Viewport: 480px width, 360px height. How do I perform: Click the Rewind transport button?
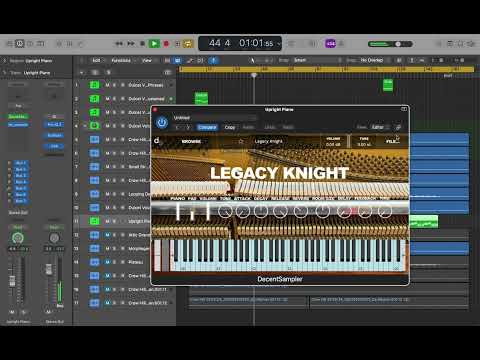(119, 44)
